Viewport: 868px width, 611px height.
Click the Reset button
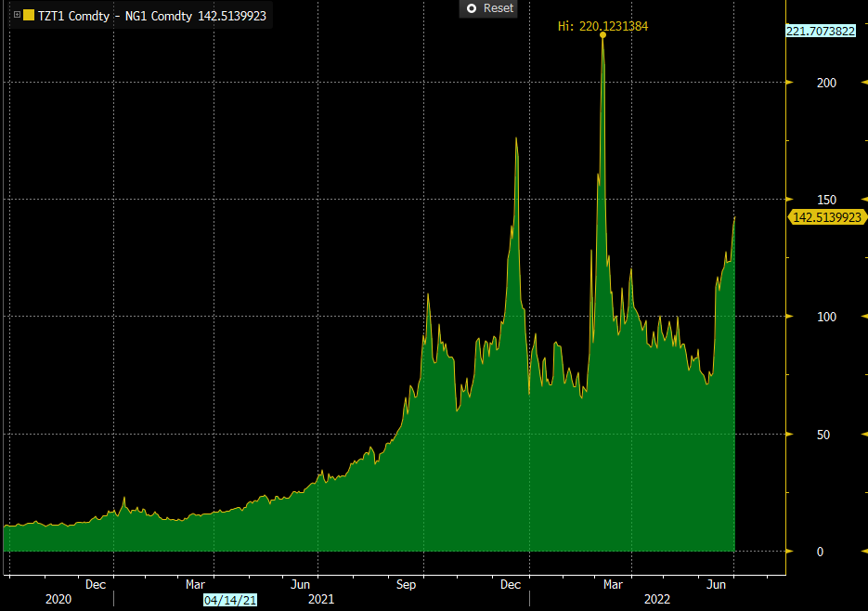click(x=487, y=8)
